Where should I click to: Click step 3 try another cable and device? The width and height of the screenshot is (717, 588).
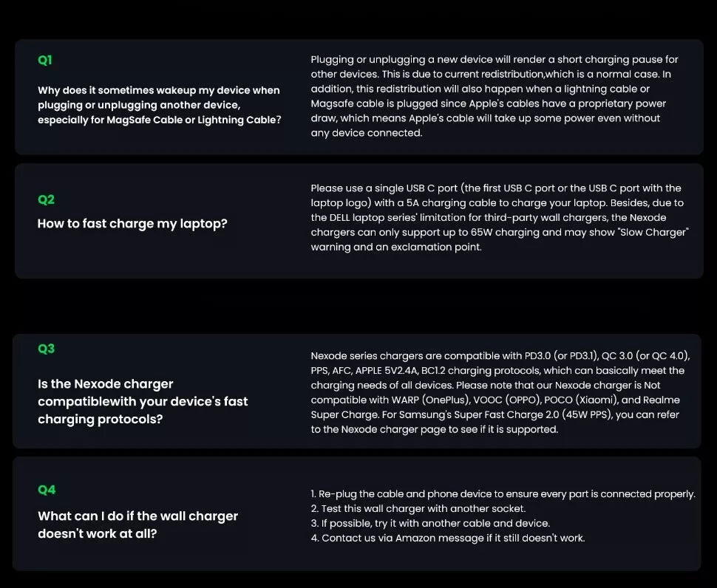pos(430,523)
